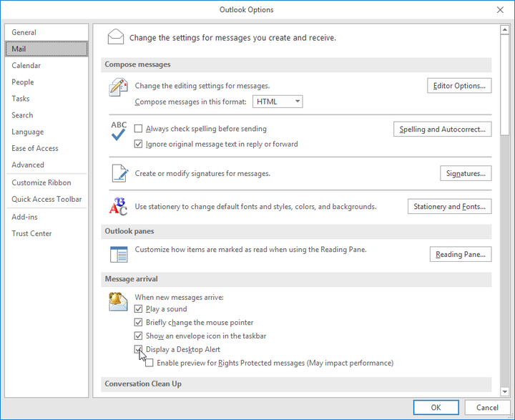
Task: Open the Customize Ribbon category
Action: click(46, 182)
